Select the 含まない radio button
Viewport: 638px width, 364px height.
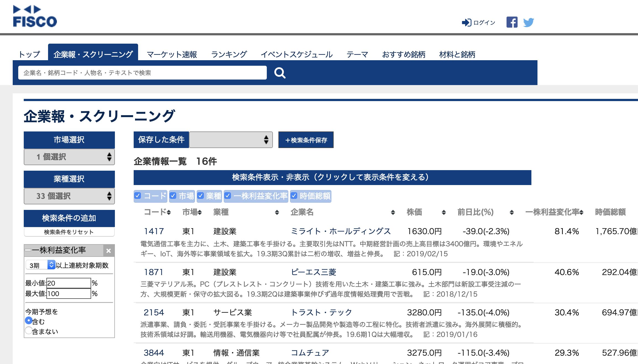[28, 331]
